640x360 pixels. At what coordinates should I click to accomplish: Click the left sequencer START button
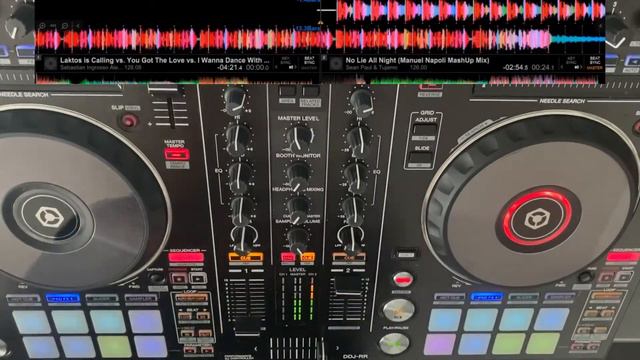(x=198, y=278)
